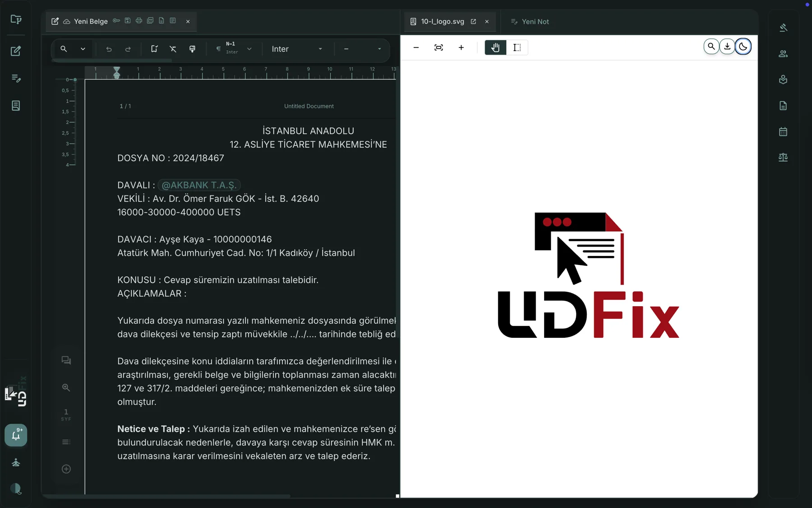Screen dimensions: 812x508
Task: Click the undo arrow in editor toolbar
Action: tap(109, 49)
